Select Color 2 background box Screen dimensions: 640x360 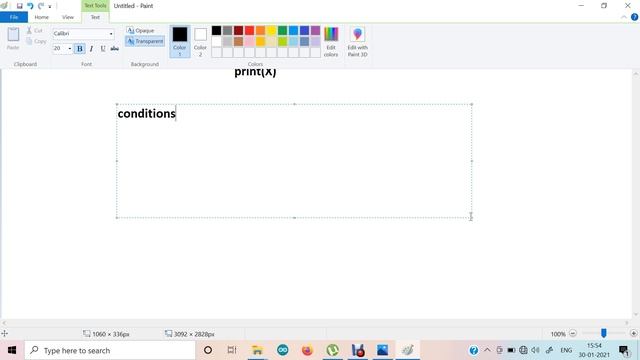point(200,41)
